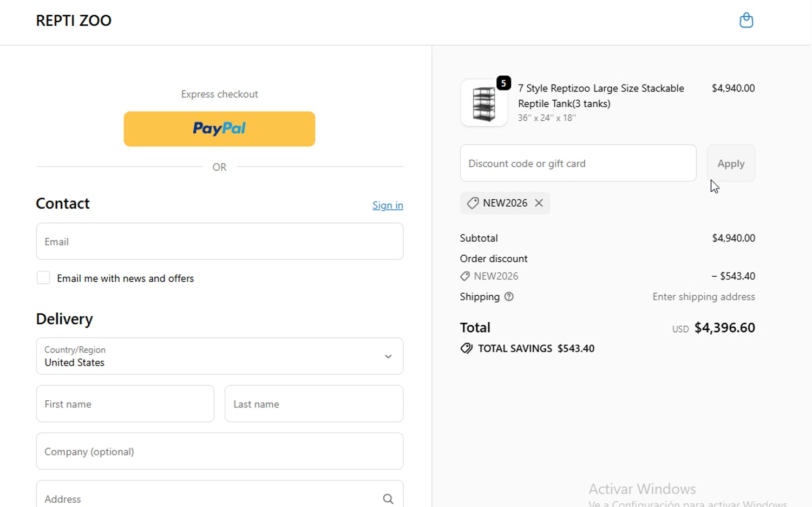Click the shipping help question mark icon
Screen dimensions: 812x507
(509, 297)
